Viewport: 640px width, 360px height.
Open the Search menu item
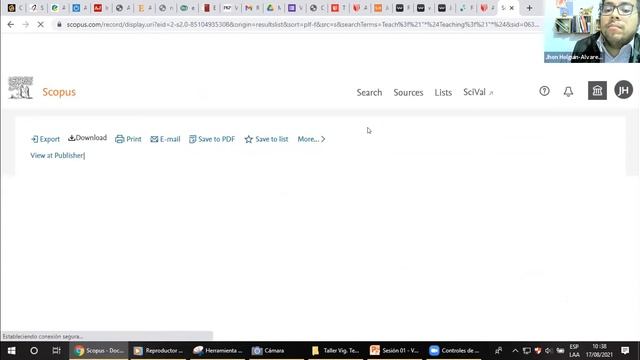pos(369,93)
